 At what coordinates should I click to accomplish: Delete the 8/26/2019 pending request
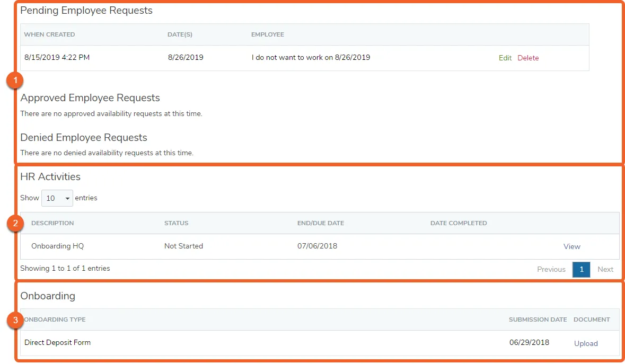pyautogui.click(x=528, y=58)
